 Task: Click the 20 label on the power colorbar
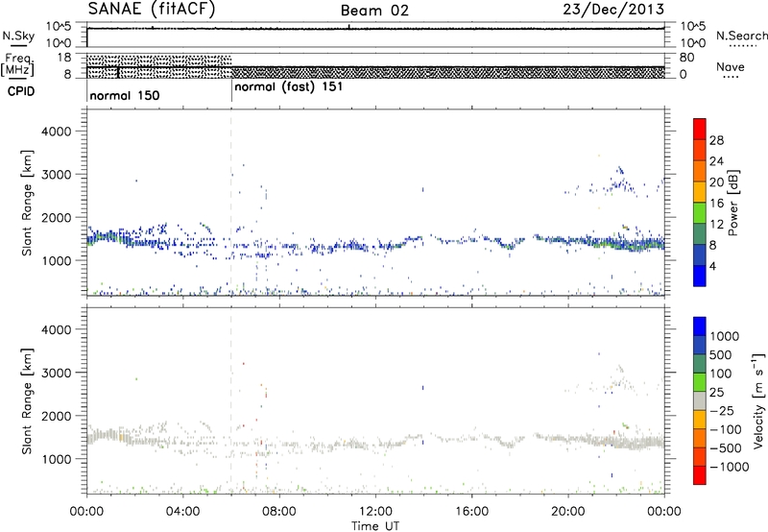(716, 182)
